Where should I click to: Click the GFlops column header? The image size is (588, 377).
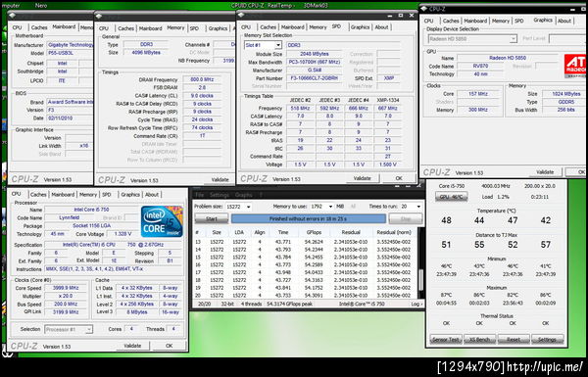click(314, 232)
